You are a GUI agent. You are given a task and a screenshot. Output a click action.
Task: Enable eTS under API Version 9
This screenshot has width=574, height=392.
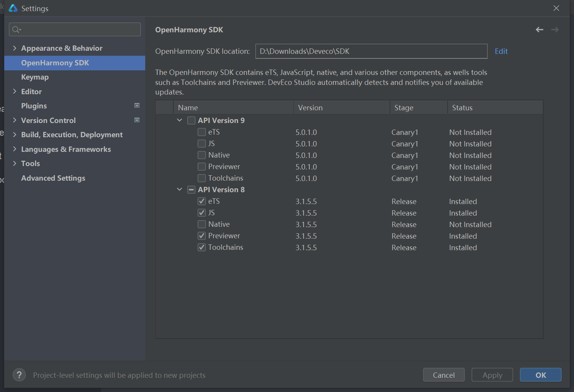pos(201,132)
